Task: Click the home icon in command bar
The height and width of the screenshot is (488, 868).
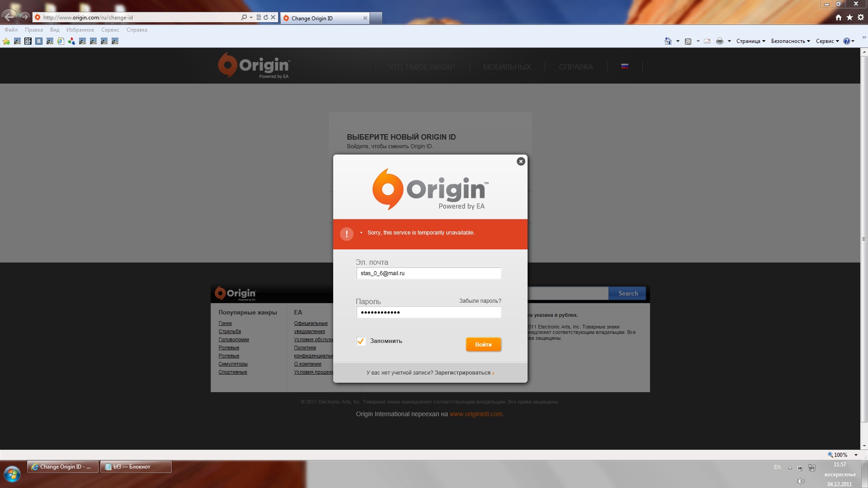Action: pyautogui.click(x=668, y=41)
